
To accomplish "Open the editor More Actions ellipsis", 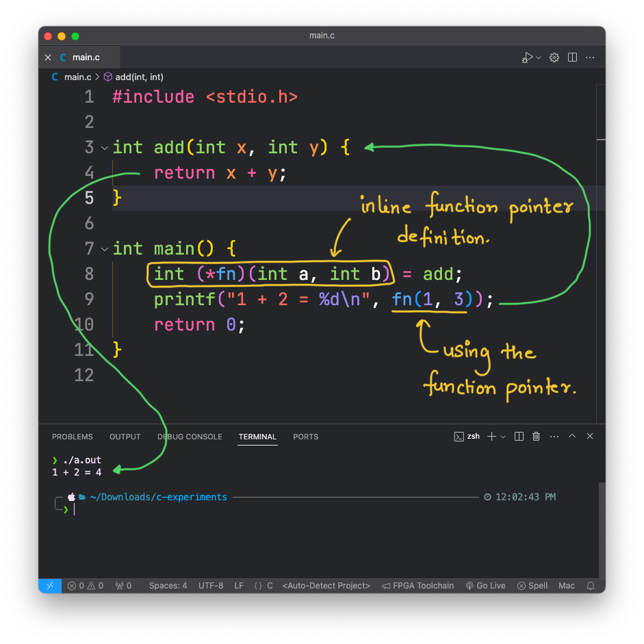I will (x=590, y=57).
